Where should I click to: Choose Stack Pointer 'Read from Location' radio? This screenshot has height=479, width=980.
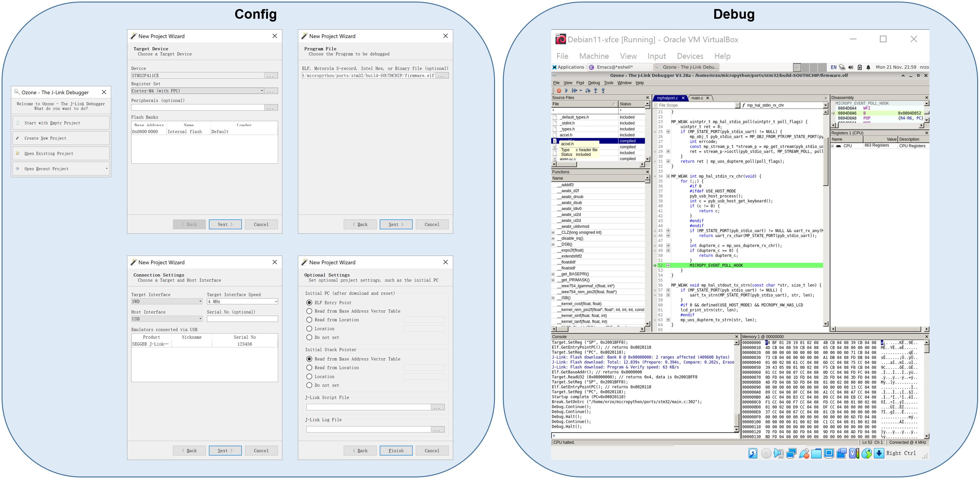[x=309, y=368]
